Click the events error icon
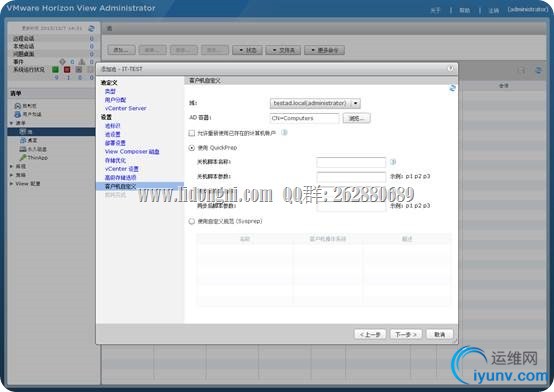Viewport: 554px width, 392px height. coord(63,62)
